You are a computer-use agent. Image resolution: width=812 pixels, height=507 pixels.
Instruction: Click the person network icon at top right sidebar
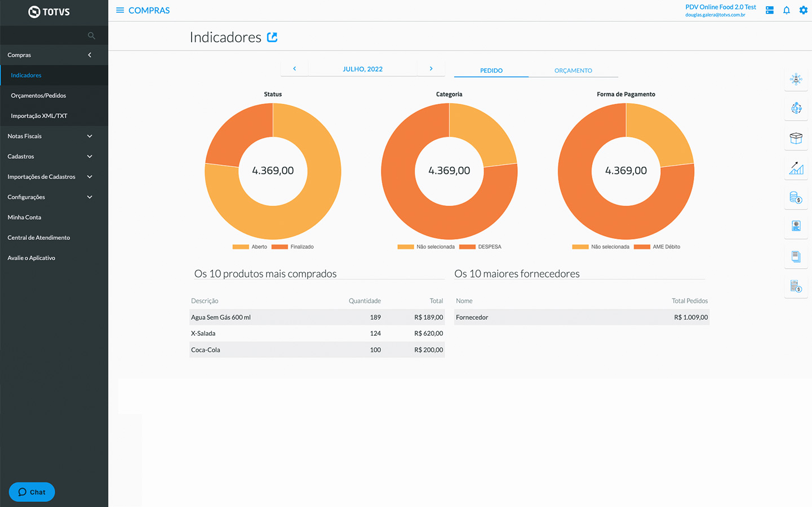[x=796, y=79]
